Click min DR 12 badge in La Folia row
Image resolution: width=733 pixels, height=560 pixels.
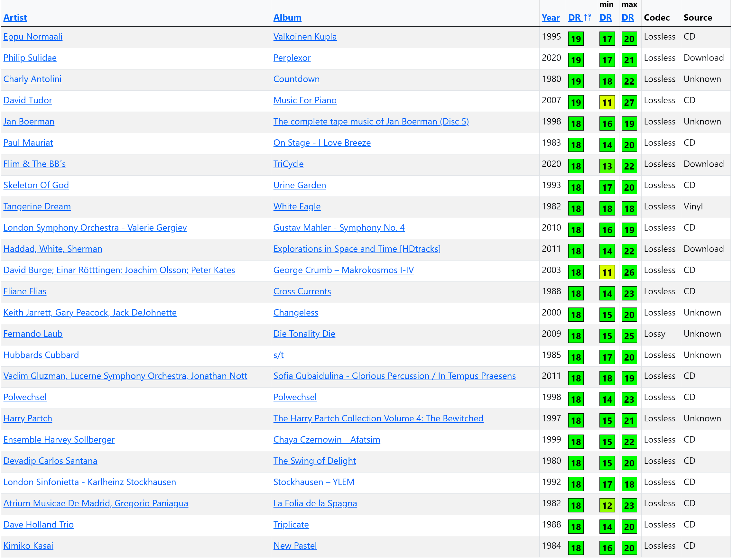(x=607, y=506)
